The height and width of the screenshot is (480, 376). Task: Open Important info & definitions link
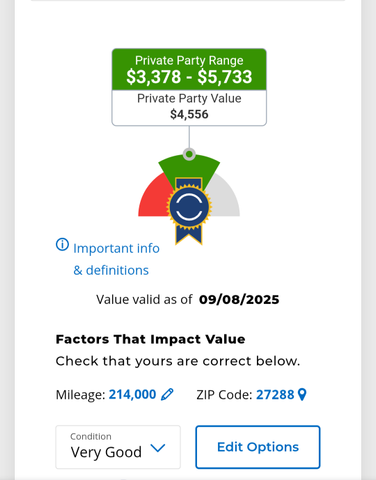[116, 259]
